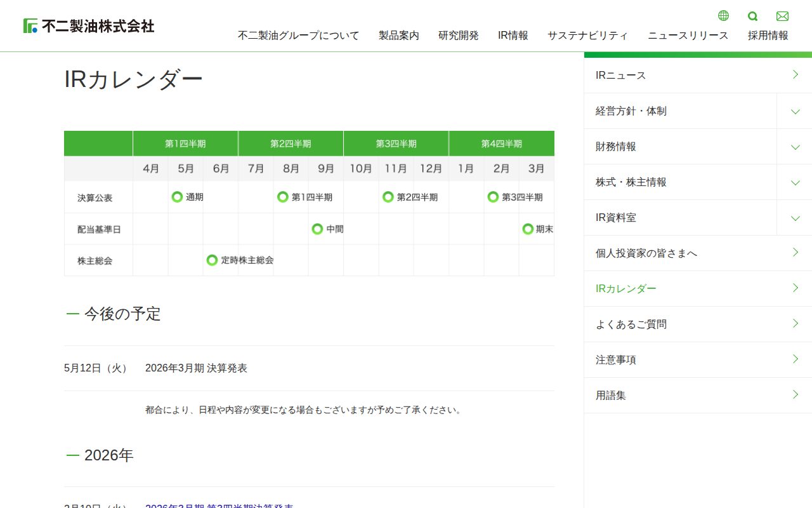The height and width of the screenshot is (508, 812).
Task: Open IR情報 menu item
Action: pyautogui.click(x=513, y=36)
